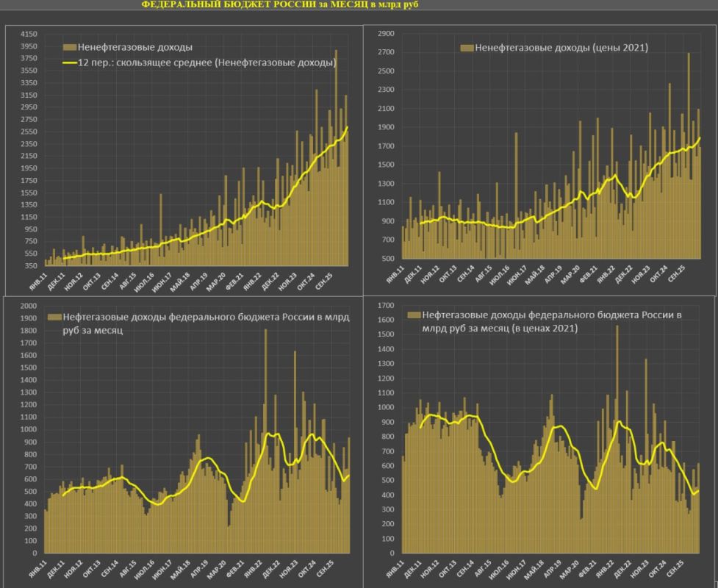The width and height of the screenshot is (718, 588).
Task: Click the y-axis value 2350
Action: coord(29,144)
